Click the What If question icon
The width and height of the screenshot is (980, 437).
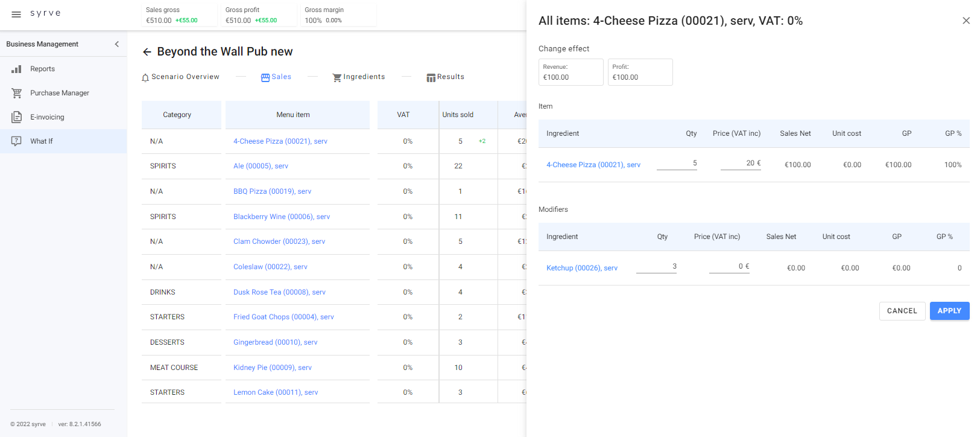point(16,141)
